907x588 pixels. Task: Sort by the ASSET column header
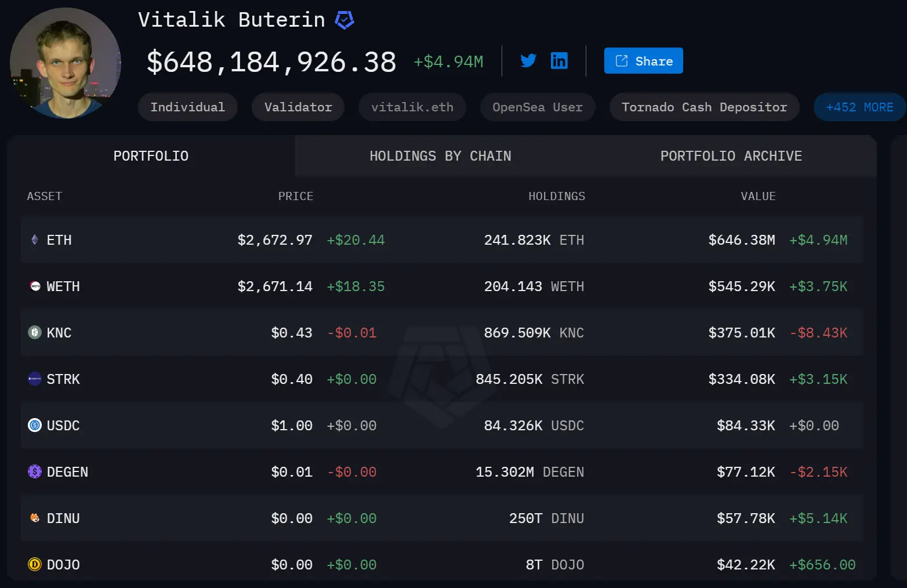click(x=44, y=196)
